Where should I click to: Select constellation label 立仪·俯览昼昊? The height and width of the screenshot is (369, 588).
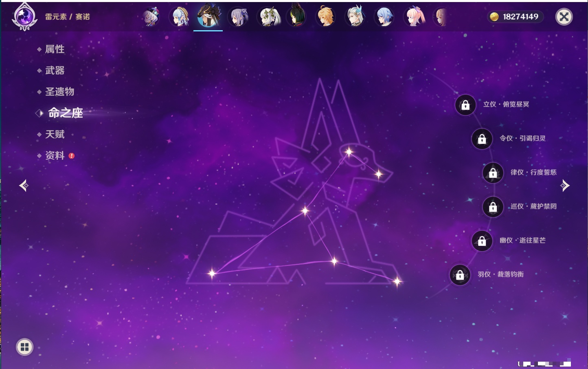[506, 104]
